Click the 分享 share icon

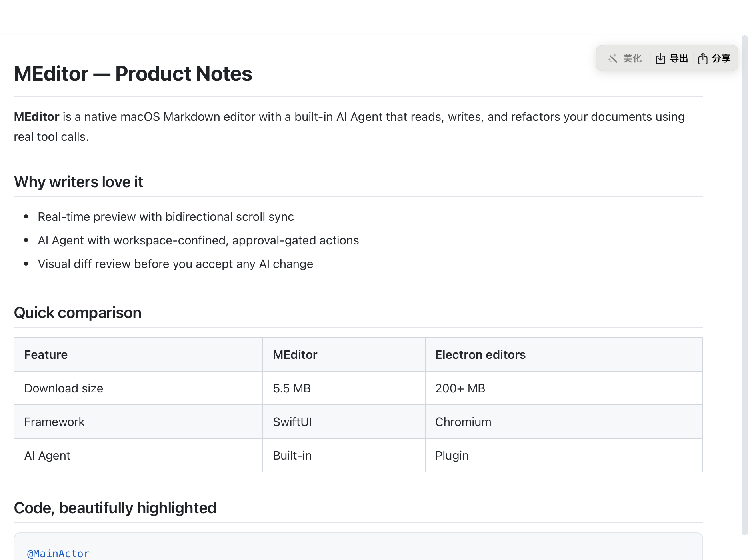(x=703, y=58)
